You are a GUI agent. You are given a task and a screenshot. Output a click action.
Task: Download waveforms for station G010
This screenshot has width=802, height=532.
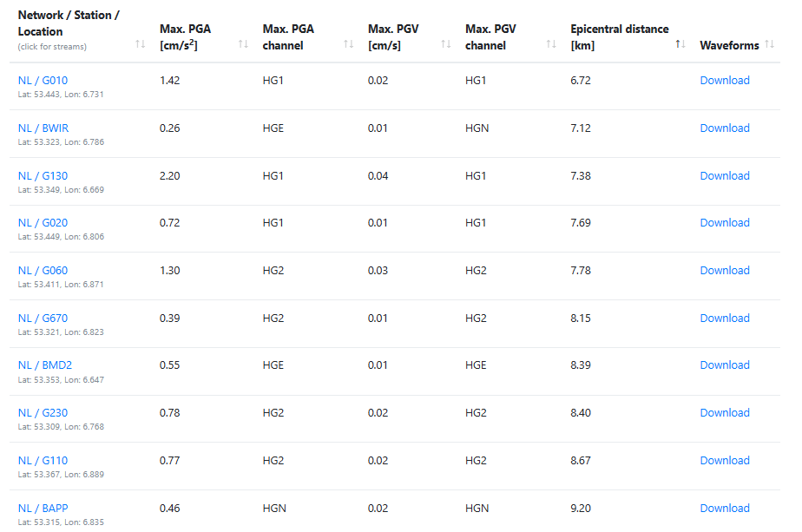point(725,81)
